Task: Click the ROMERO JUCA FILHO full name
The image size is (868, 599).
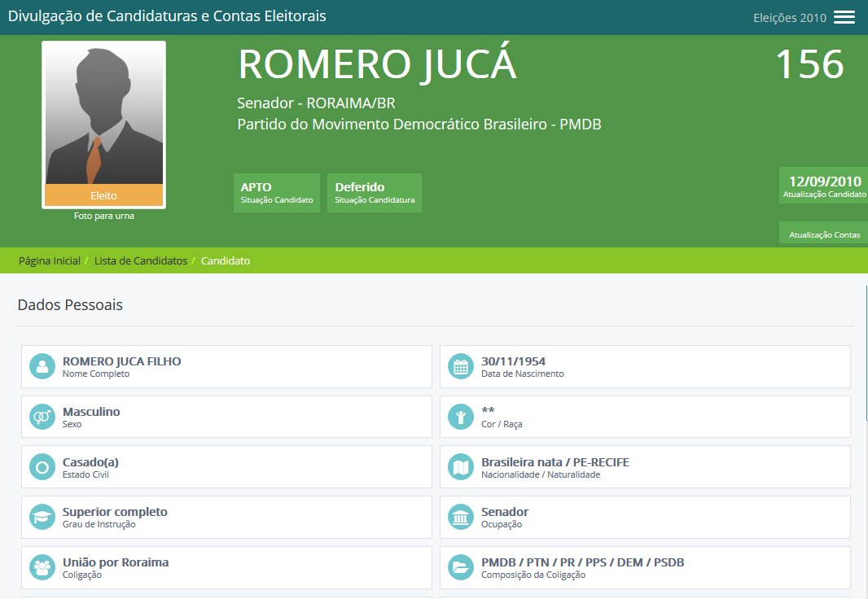Action: (x=122, y=361)
